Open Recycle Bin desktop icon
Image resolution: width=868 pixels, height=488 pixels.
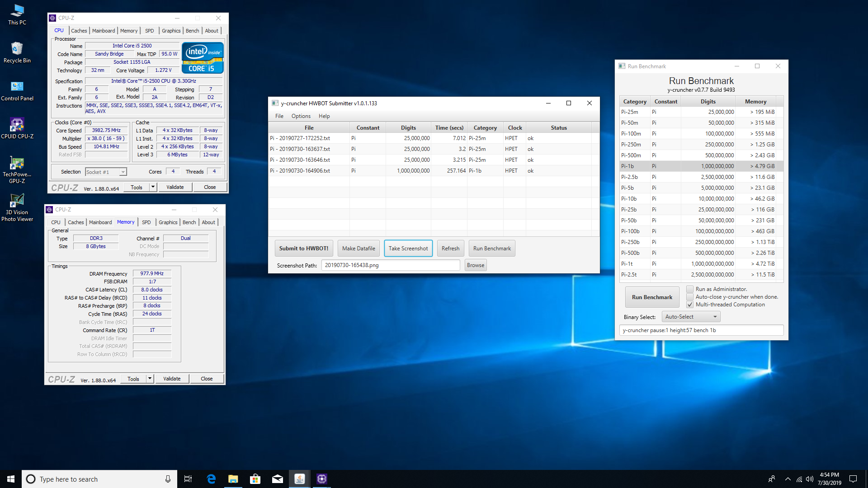click(x=17, y=52)
